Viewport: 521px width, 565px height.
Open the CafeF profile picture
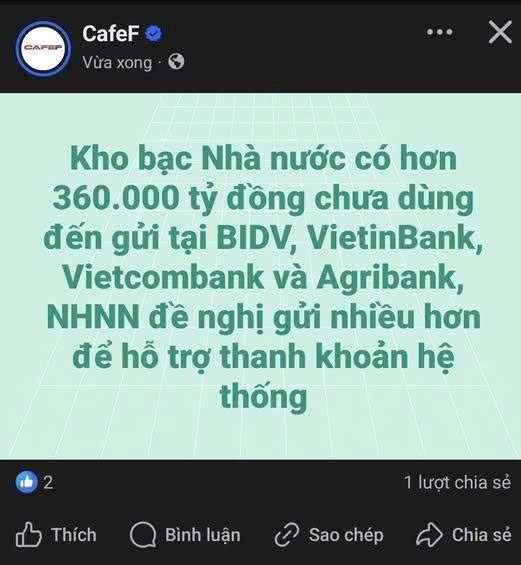(x=44, y=48)
